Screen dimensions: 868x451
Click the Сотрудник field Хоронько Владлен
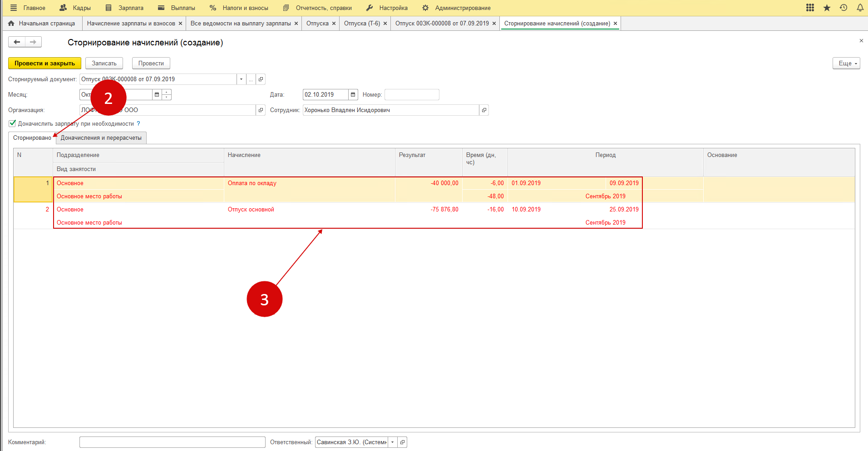[x=391, y=110]
